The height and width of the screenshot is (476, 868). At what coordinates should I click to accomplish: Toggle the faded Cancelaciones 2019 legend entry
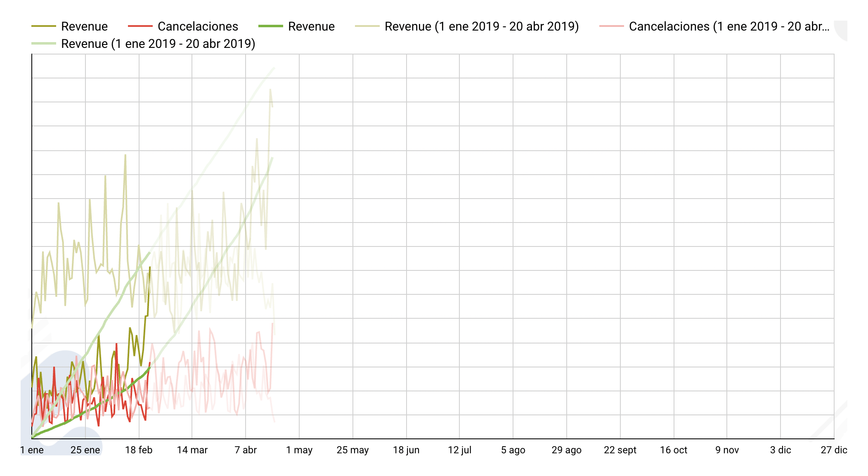coord(728,26)
